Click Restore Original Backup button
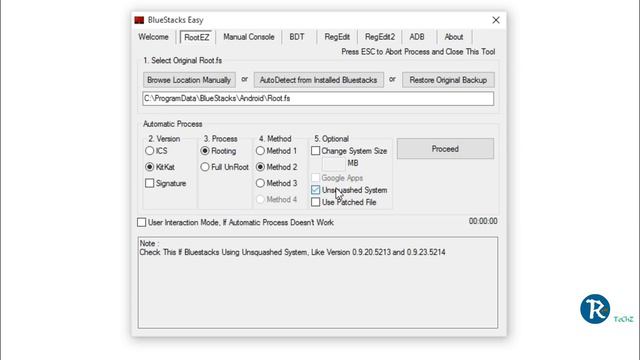Viewport: 640px width, 360px height. tap(448, 80)
